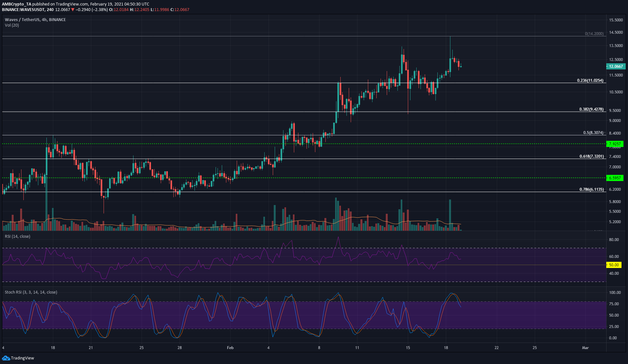Click the current price tag 12.0667
Screen dimensions: 628x364
pos(616,67)
